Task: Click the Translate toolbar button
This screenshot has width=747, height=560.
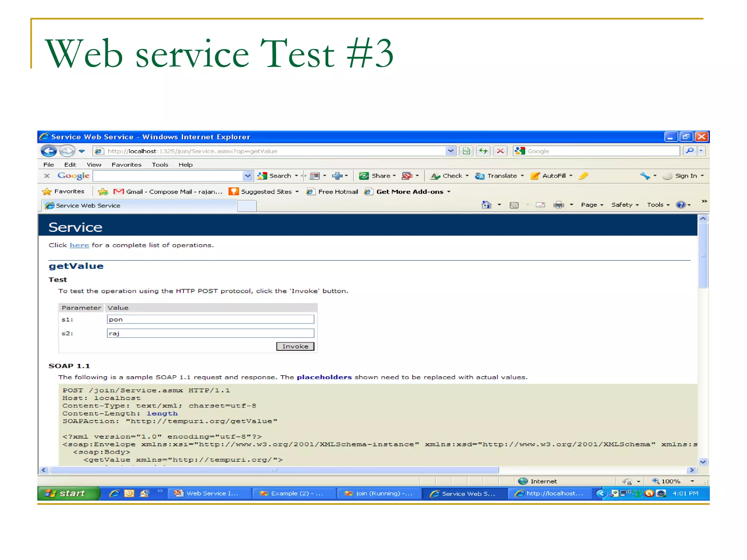Action: [x=496, y=176]
